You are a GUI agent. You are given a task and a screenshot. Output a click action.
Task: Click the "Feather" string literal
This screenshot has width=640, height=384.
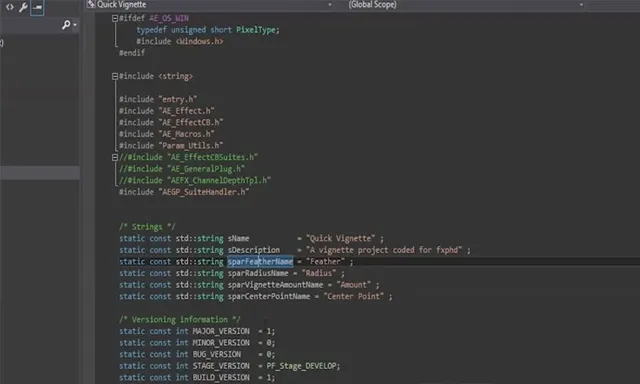coord(325,262)
